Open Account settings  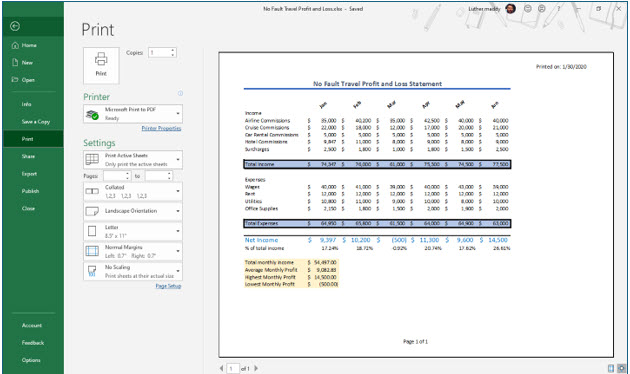click(x=32, y=325)
